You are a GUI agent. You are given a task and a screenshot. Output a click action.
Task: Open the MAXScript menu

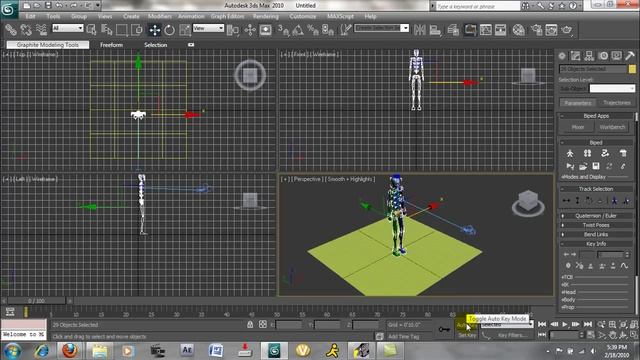[340, 16]
